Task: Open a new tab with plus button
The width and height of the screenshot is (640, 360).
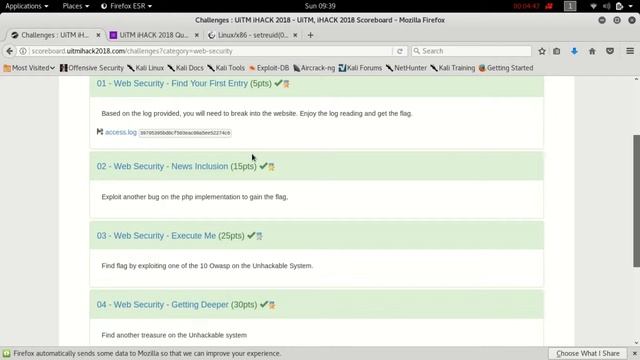Action: coord(311,35)
